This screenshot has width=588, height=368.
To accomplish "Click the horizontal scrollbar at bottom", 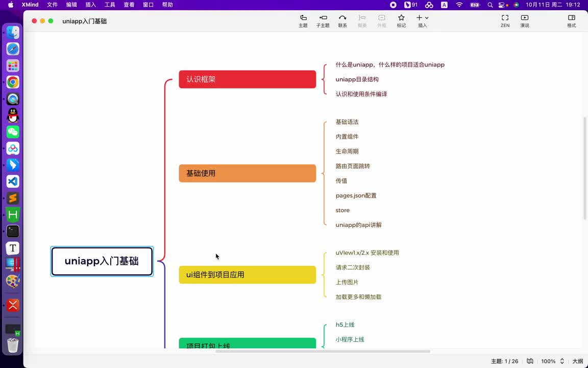I will (x=323, y=352).
